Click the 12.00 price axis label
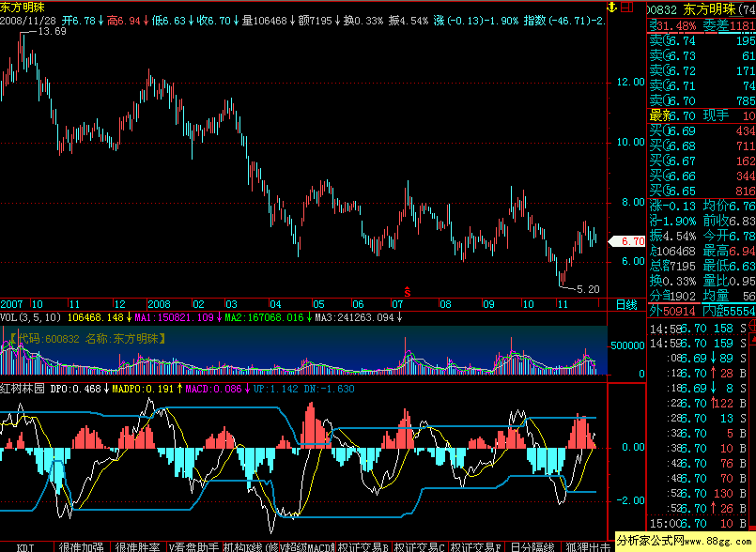756x552 pixels. (x=631, y=82)
